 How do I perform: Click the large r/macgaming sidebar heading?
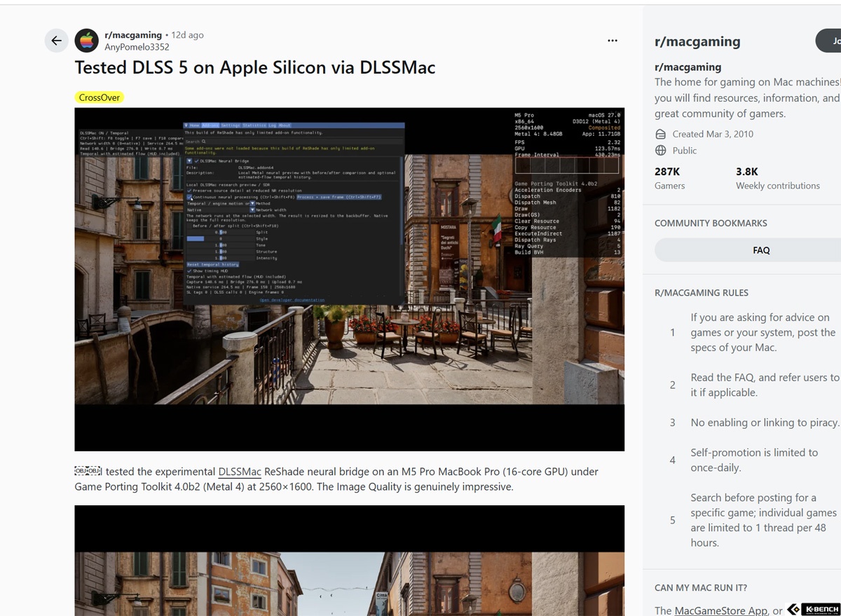coord(697,41)
